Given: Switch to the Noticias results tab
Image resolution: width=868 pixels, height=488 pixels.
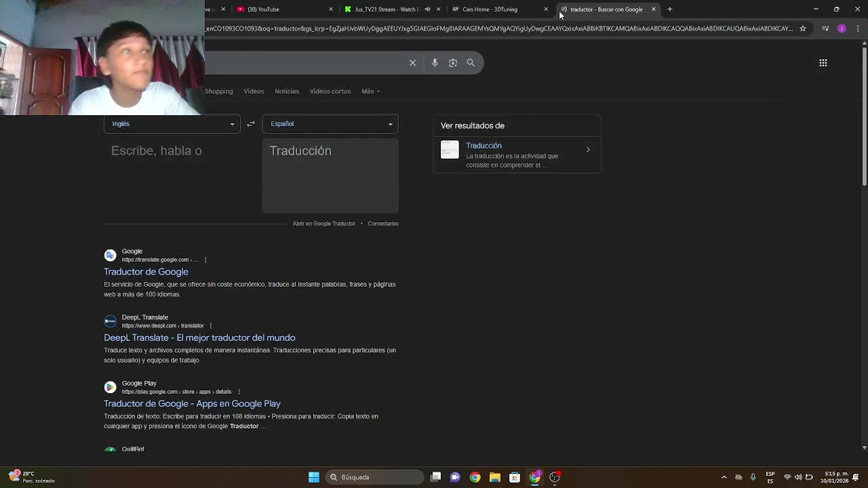Looking at the screenshot, I should [x=287, y=91].
